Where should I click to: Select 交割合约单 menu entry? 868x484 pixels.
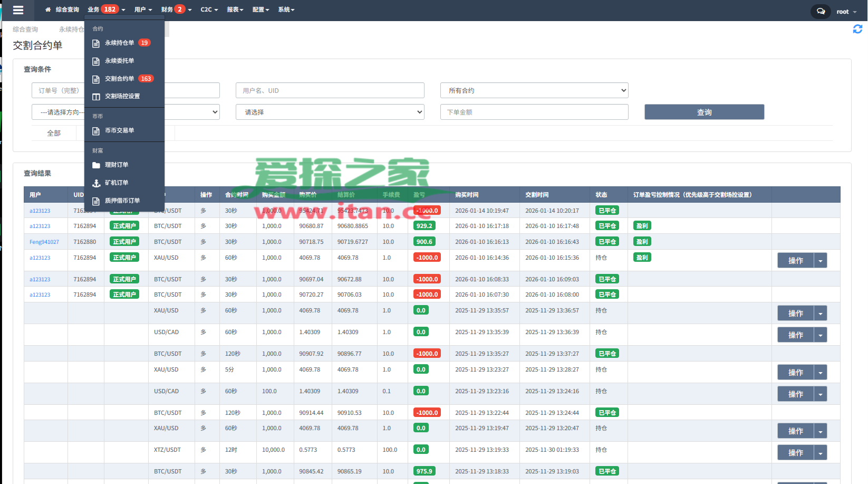tap(119, 79)
